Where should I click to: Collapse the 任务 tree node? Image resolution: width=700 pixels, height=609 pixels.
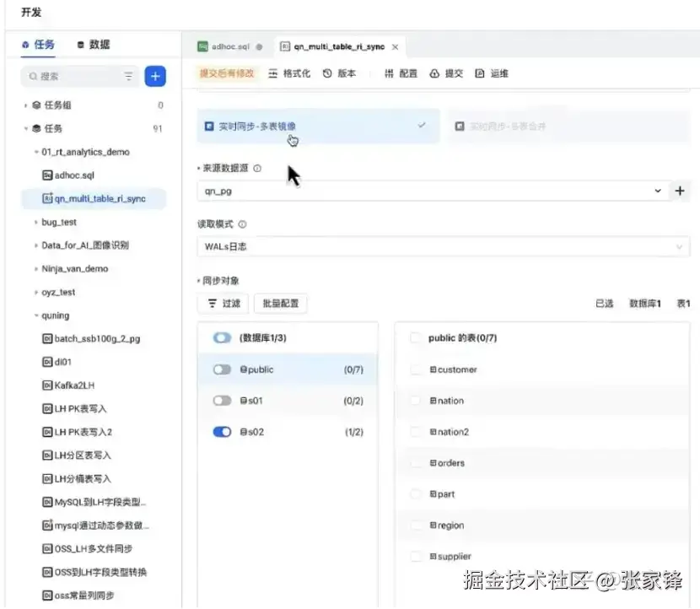(x=25, y=128)
